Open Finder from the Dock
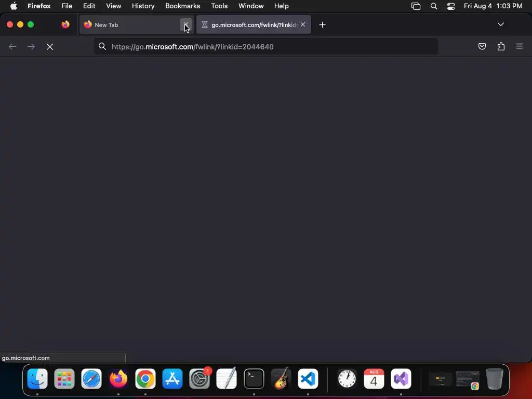The image size is (532, 399). (37, 379)
